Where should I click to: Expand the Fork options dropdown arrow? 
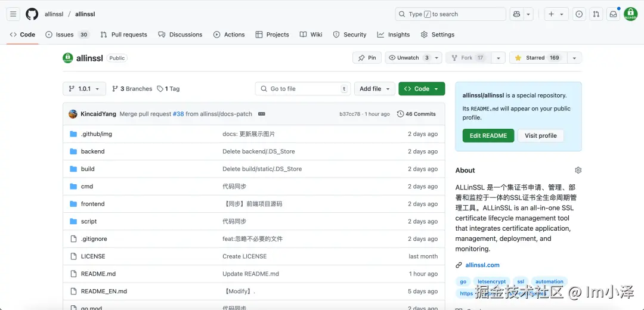point(498,58)
